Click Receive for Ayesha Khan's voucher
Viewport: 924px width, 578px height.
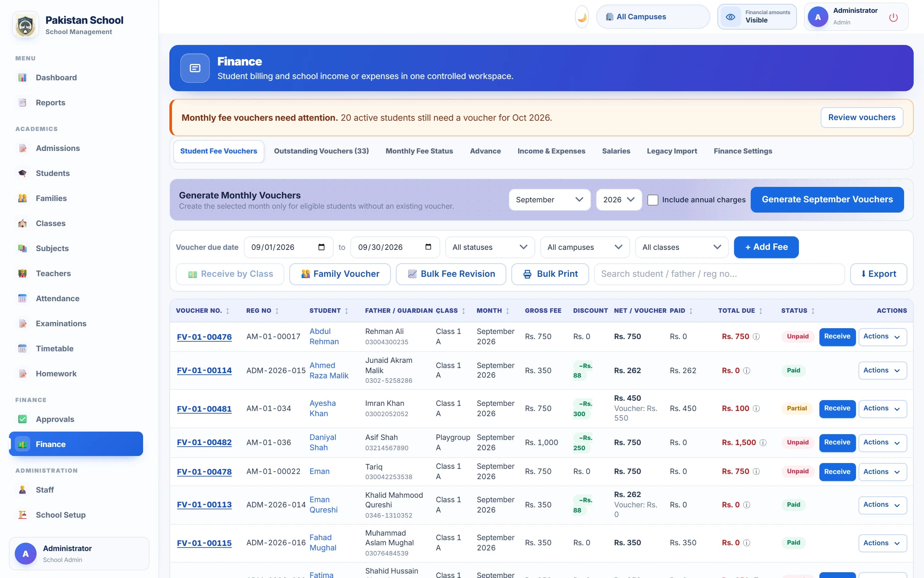[837, 409]
